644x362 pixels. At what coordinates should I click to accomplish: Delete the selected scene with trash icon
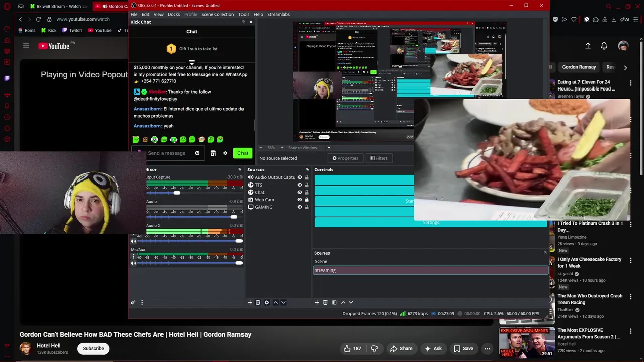(x=325, y=302)
